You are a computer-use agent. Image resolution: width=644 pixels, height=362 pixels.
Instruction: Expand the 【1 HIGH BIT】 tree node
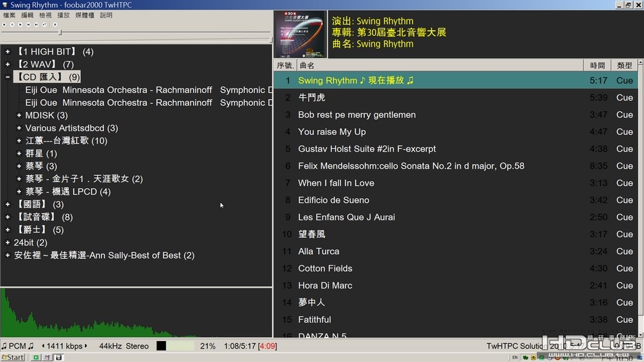pyautogui.click(x=7, y=52)
